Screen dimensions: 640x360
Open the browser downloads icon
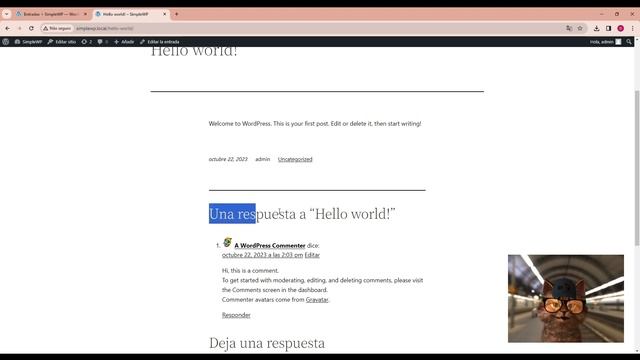click(x=596, y=28)
